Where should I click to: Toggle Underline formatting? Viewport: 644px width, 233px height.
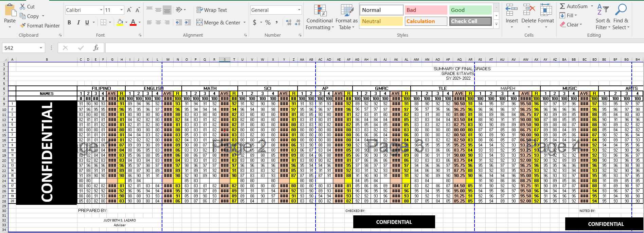pyautogui.click(x=87, y=22)
